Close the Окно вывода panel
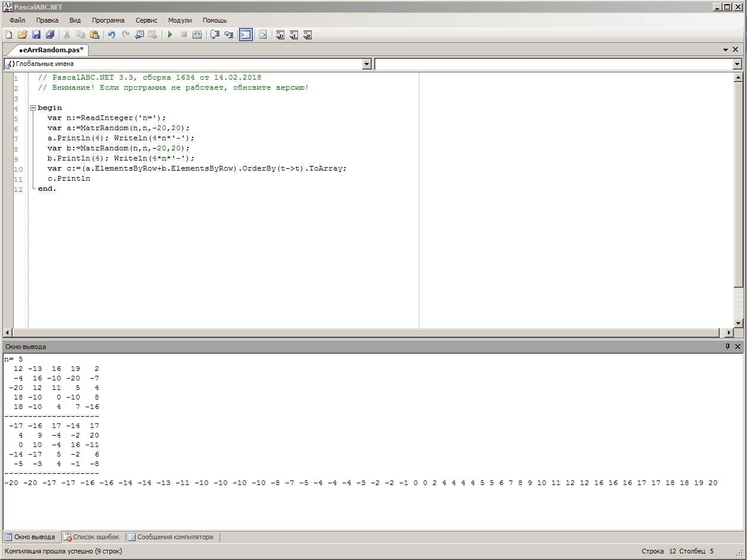Image resolution: width=747 pixels, height=560 pixels. click(738, 347)
